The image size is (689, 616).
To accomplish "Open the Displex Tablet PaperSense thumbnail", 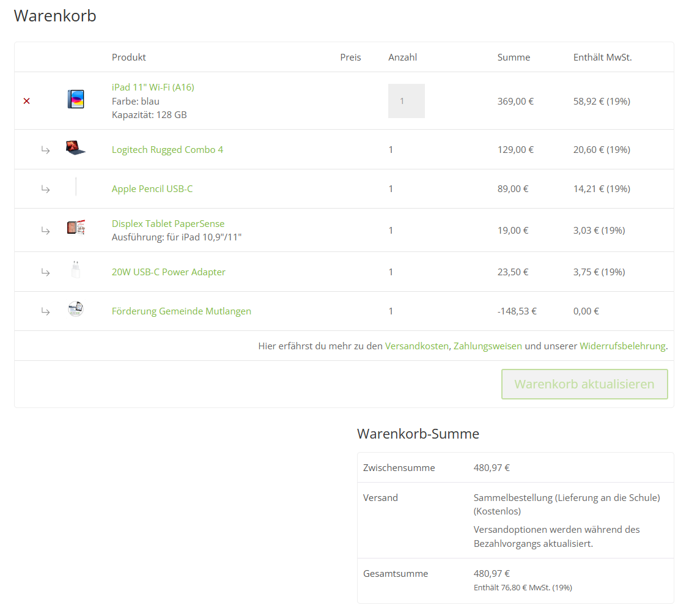I will pyautogui.click(x=76, y=228).
